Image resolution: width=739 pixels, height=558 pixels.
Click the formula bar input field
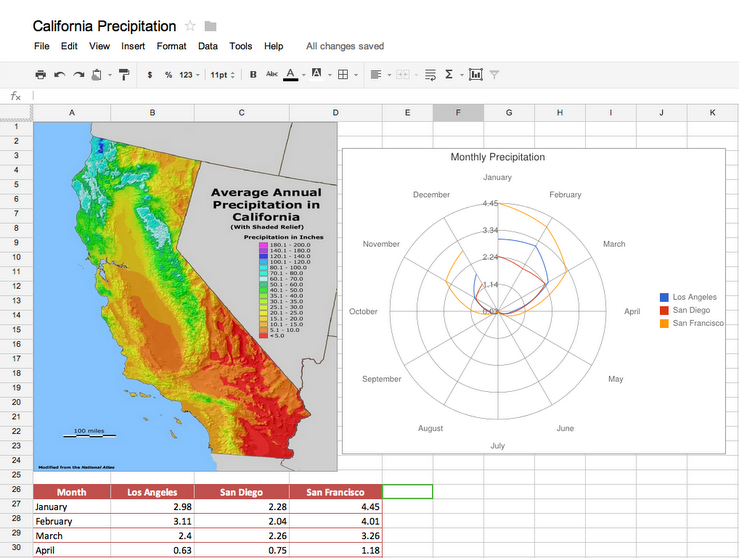point(380,96)
